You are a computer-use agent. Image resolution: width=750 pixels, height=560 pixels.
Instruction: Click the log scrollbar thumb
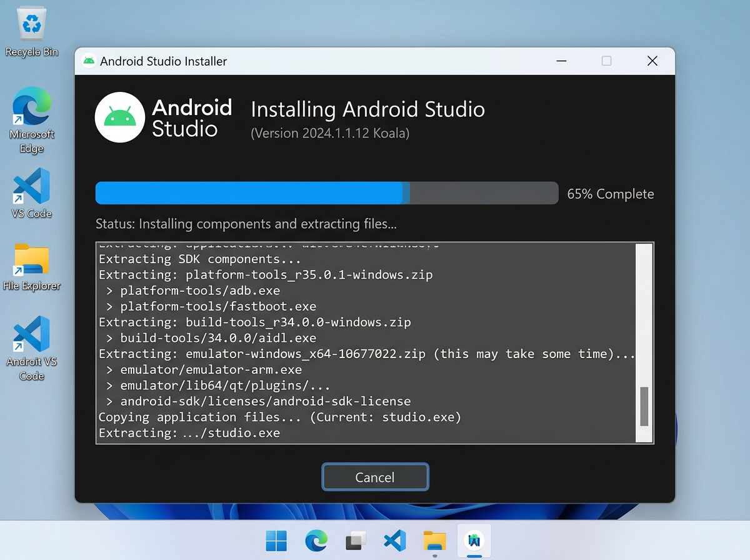pyautogui.click(x=644, y=407)
